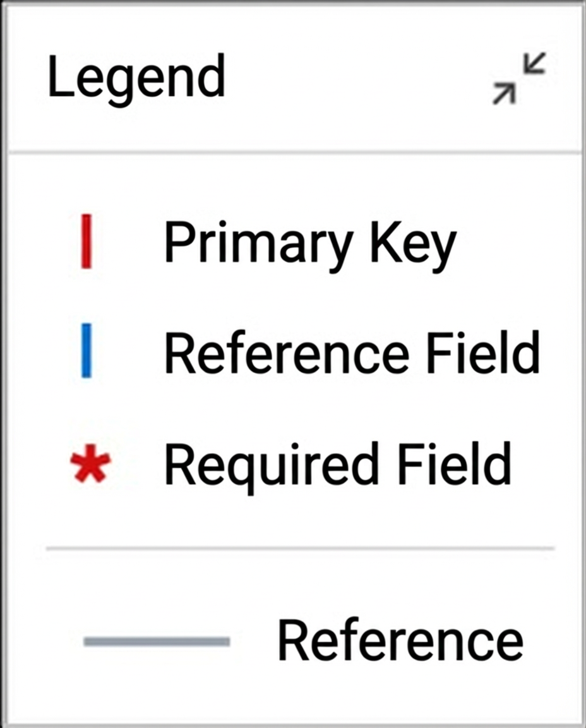Click the word Field in Required Field
This screenshot has height=728, width=586.
click(x=455, y=463)
